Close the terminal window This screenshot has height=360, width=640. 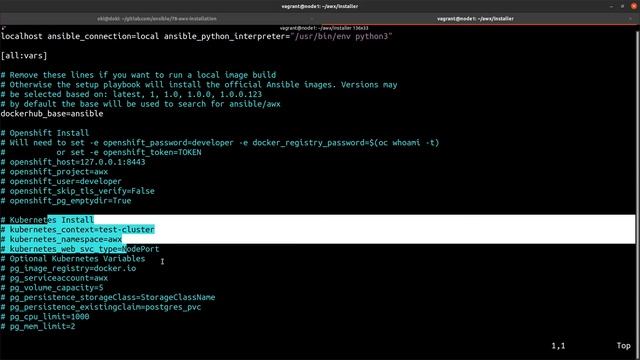pyautogui.click(x=633, y=6)
